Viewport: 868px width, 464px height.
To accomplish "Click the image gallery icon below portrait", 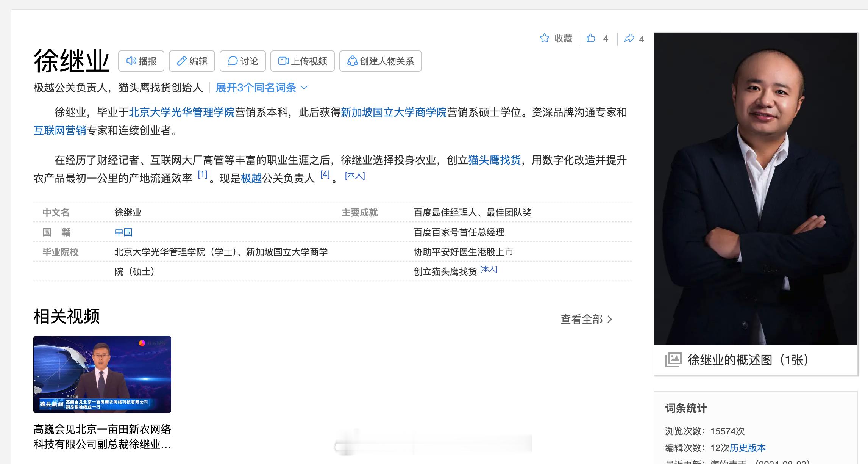I will 673,360.
